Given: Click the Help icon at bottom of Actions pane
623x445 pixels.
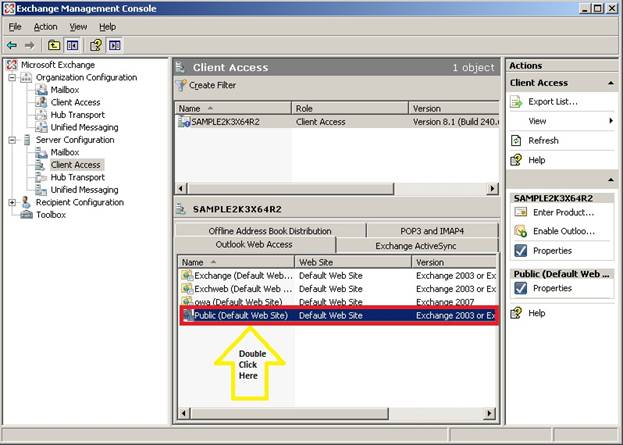Looking at the screenshot, I should [517, 313].
